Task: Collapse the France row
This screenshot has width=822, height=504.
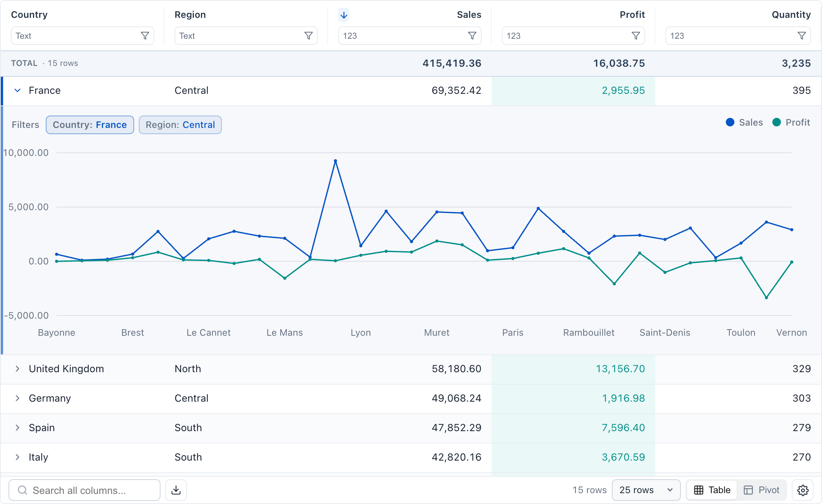Action: point(17,90)
